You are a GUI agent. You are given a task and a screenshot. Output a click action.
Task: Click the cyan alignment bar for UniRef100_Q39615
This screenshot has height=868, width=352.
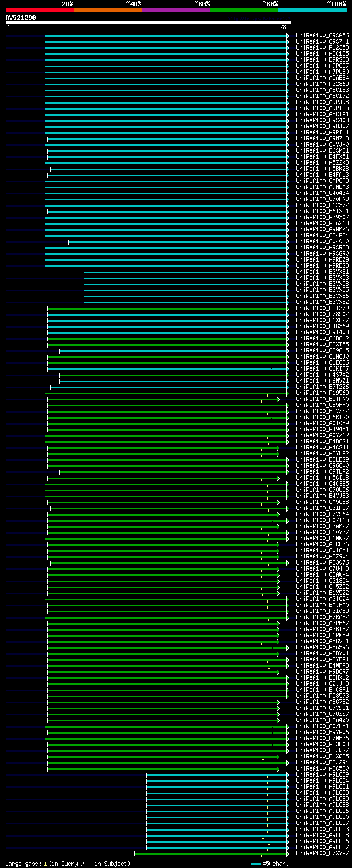tap(173, 351)
